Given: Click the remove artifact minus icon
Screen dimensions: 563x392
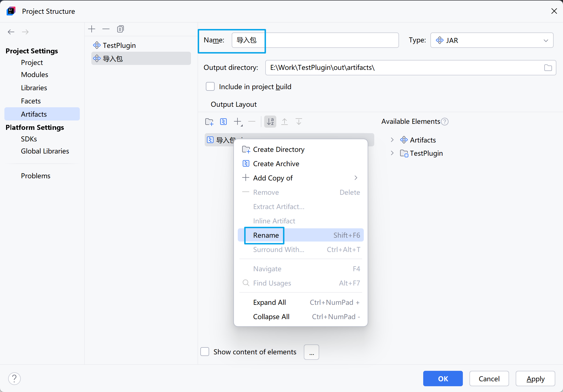Looking at the screenshot, I should coord(106,29).
